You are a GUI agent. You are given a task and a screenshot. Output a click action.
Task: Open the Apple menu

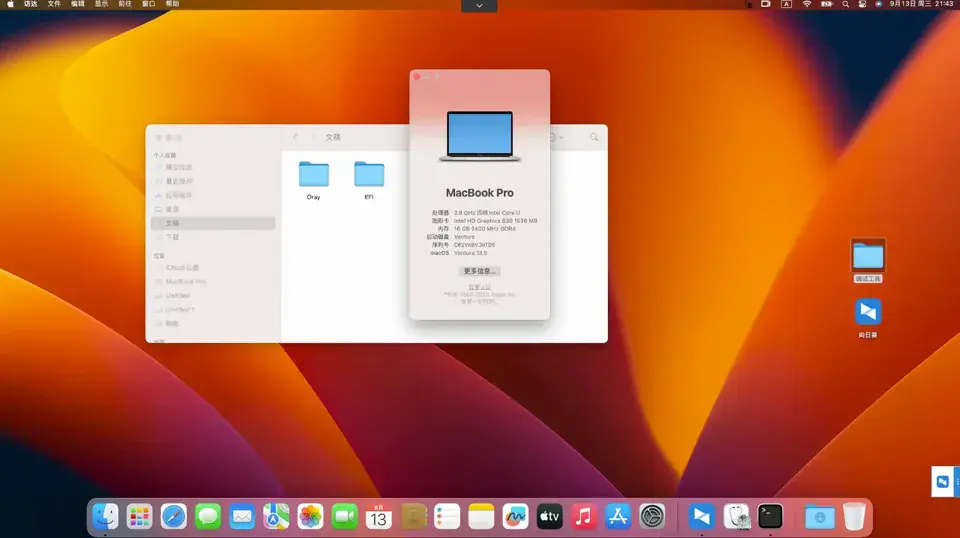click(10, 4)
